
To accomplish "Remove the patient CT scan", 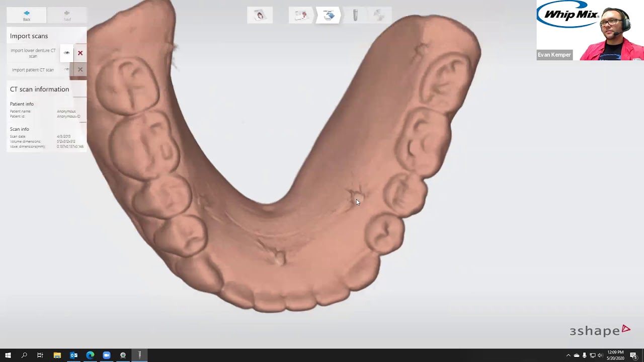I will coord(80,69).
